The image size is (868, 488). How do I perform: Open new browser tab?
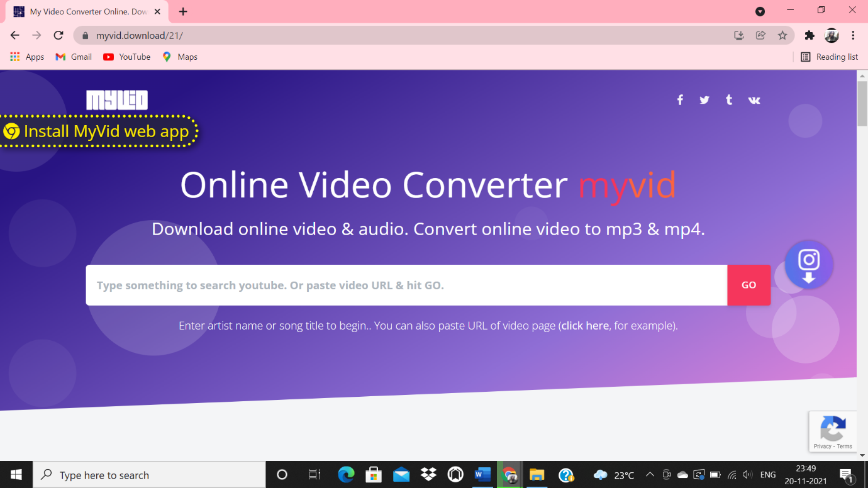tap(183, 11)
